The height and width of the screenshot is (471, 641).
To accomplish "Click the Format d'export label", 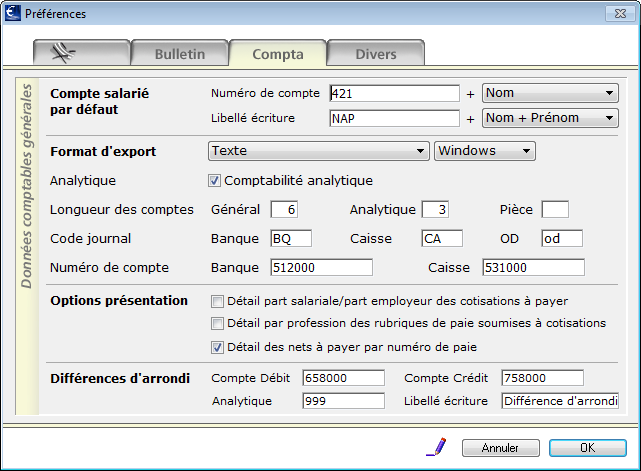I will (103, 152).
